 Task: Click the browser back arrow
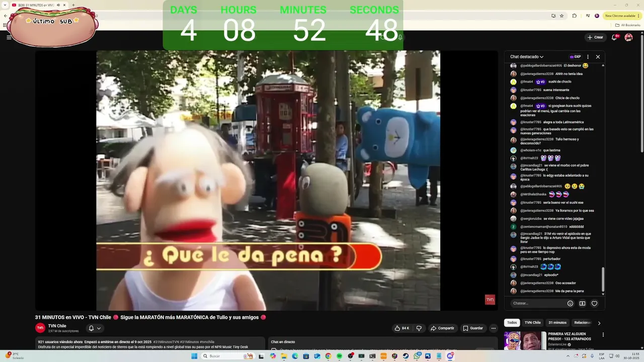(5, 16)
